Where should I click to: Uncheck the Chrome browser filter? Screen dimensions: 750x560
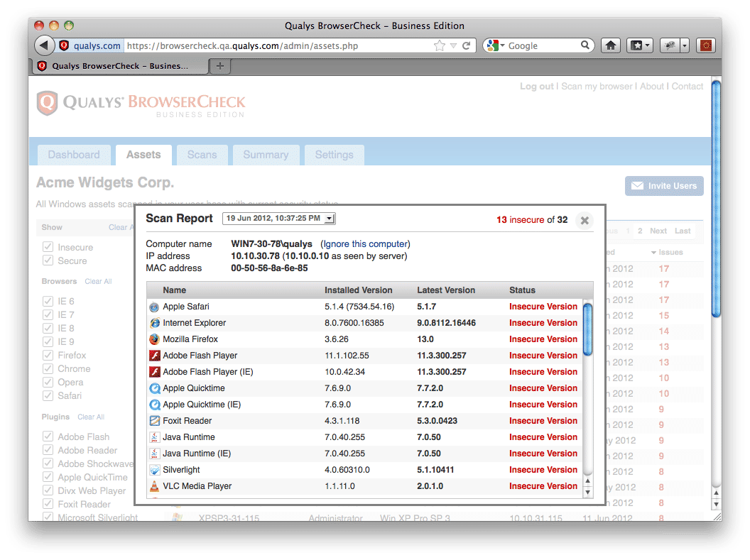48,368
